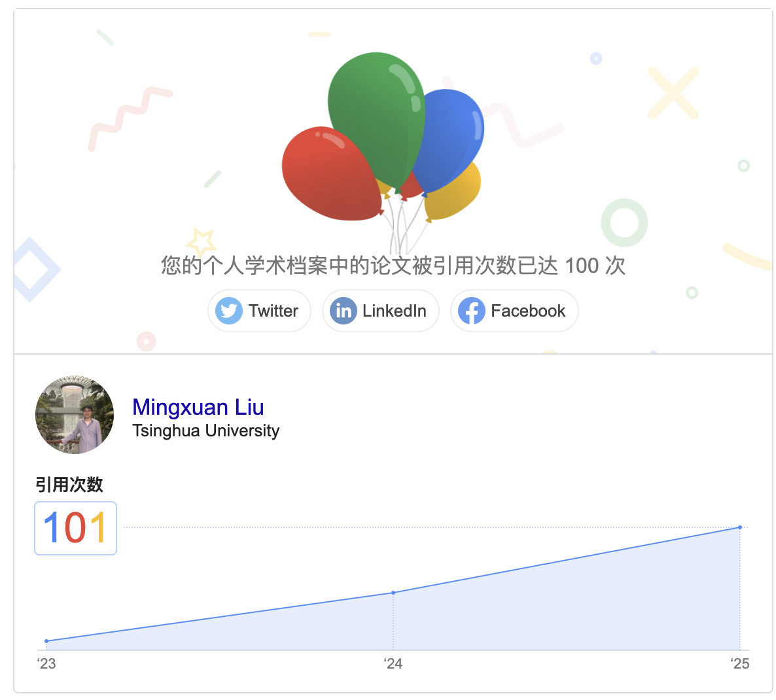Click the '23 axis label
The width and height of the screenshot is (776, 700).
[46, 663]
